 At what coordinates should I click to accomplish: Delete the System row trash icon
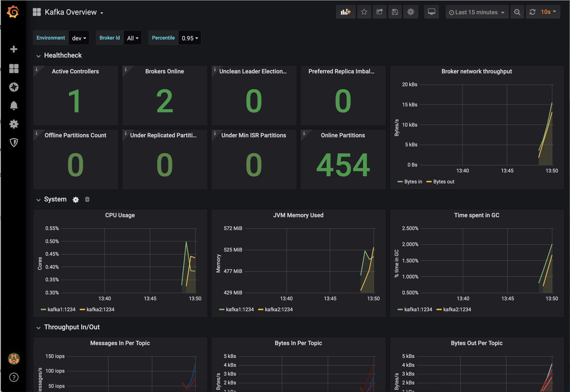point(87,199)
